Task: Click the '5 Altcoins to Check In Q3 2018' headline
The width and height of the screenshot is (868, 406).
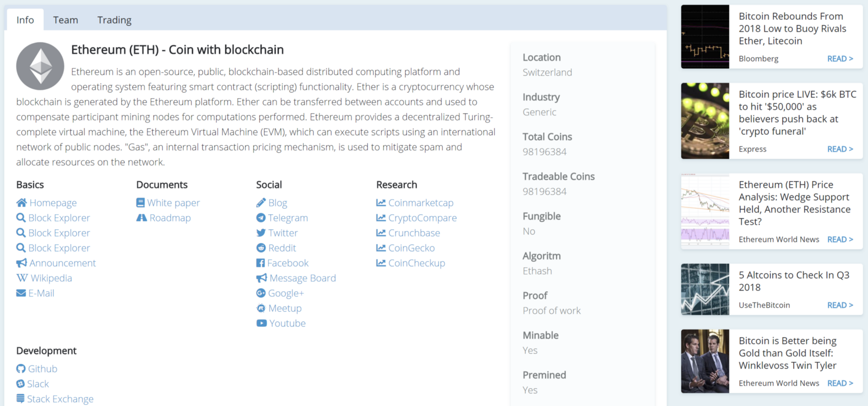Action: pos(794,281)
